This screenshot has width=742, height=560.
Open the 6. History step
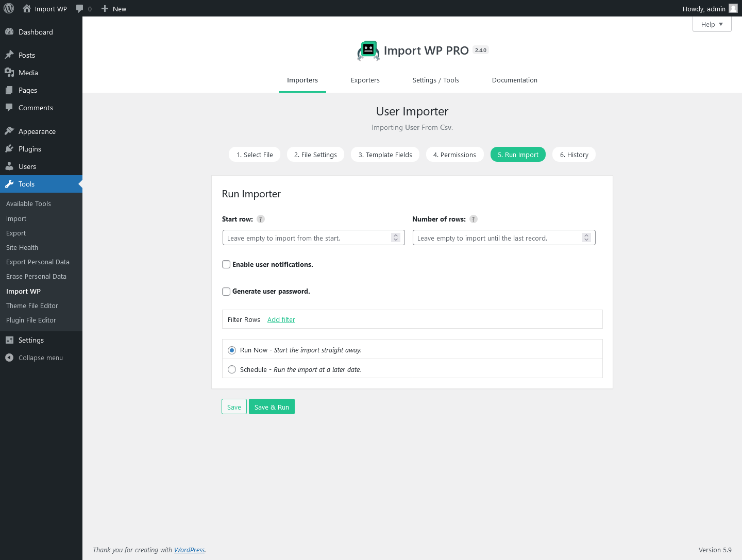click(574, 154)
